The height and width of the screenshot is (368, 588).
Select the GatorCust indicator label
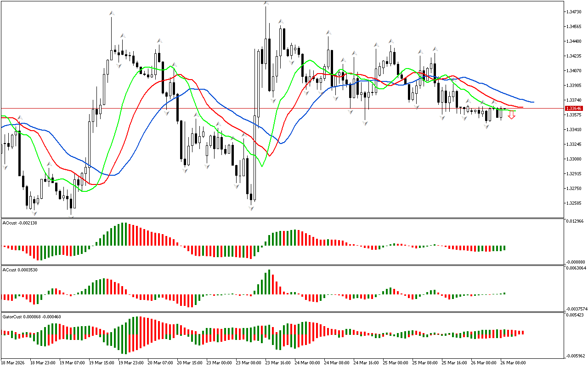[x=32, y=317]
